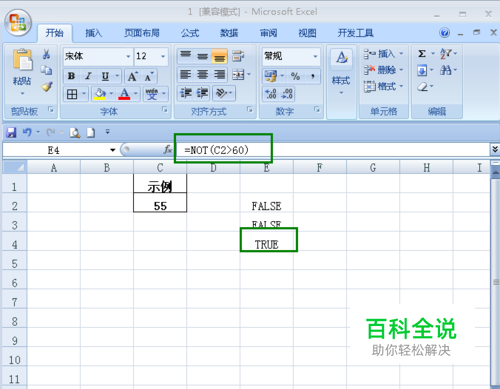
Task: Open 样式 styles gallery
Action: click(341, 72)
